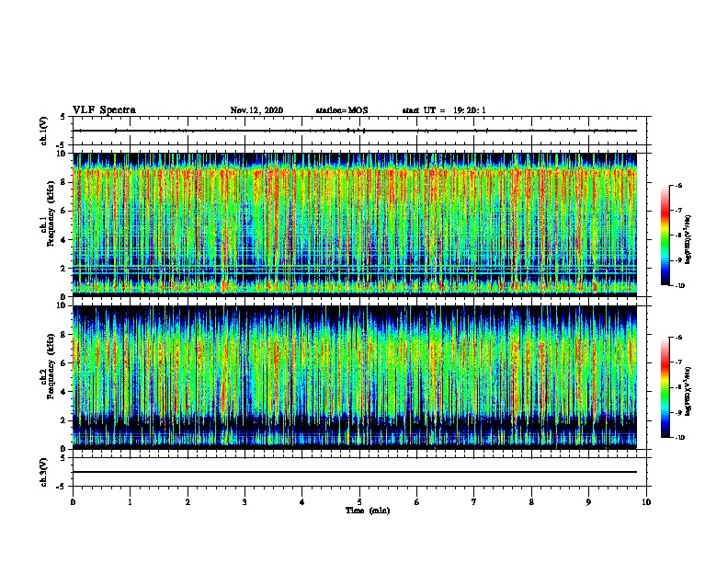Click the "4" kHz tick of ch.2 spectrogram
The image size is (728, 563).
tap(64, 392)
